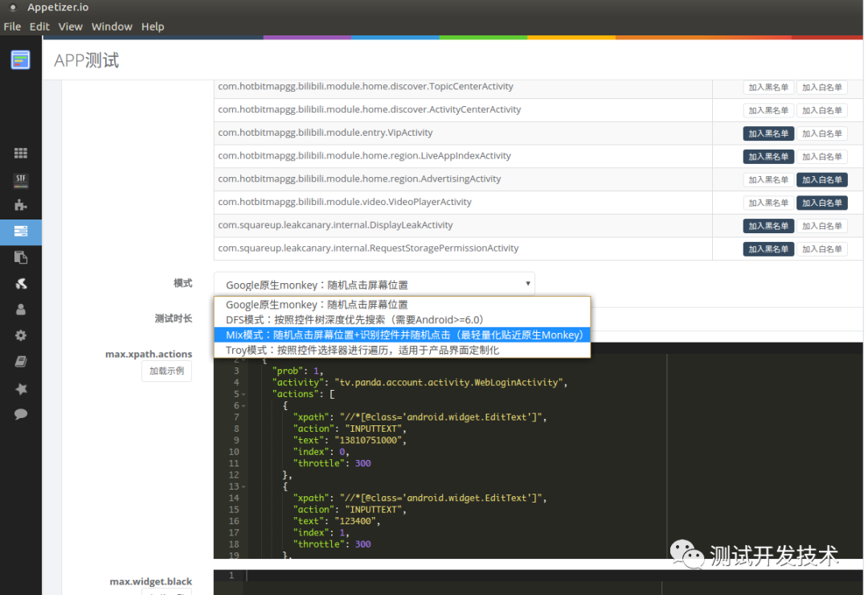Toggle active blacklist button for VipActivity
Screen dimensions: 868x595
pyautogui.click(x=768, y=133)
